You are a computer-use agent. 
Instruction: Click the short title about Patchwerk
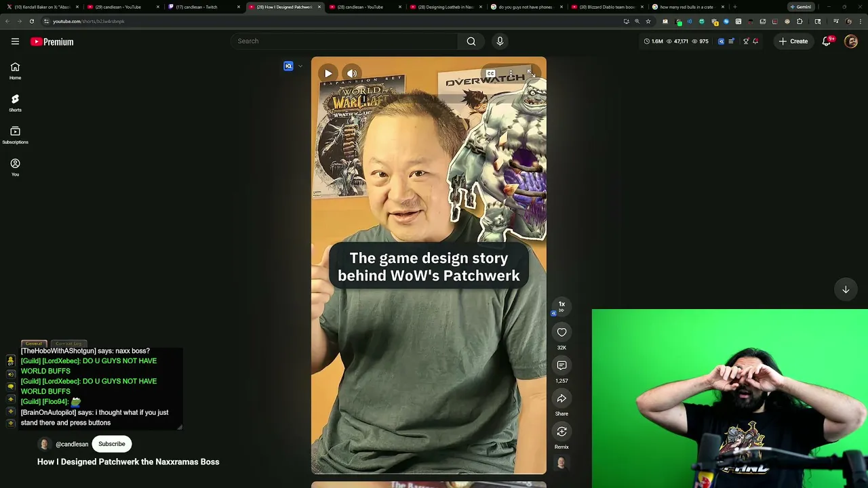pyautogui.click(x=128, y=462)
